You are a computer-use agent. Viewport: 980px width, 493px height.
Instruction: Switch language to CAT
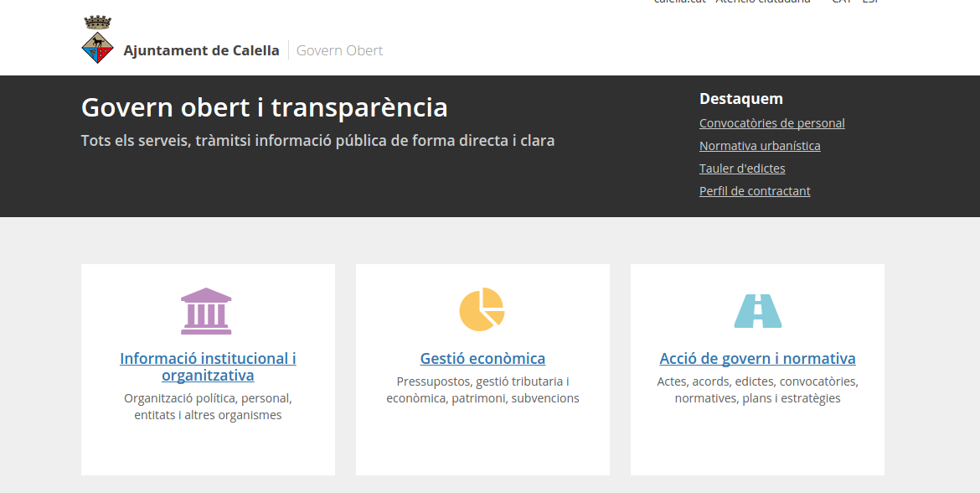841,3
